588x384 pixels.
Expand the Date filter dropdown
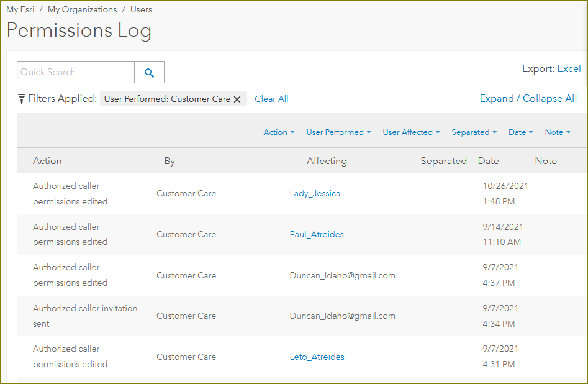(x=520, y=132)
